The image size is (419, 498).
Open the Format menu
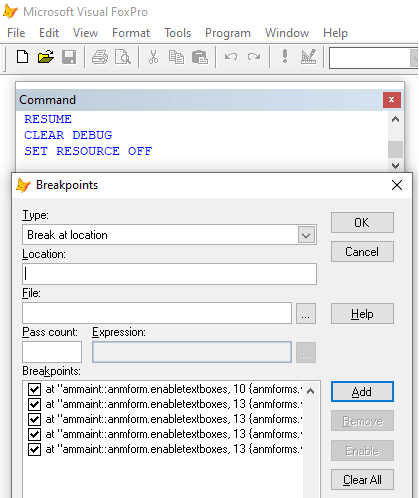click(131, 33)
